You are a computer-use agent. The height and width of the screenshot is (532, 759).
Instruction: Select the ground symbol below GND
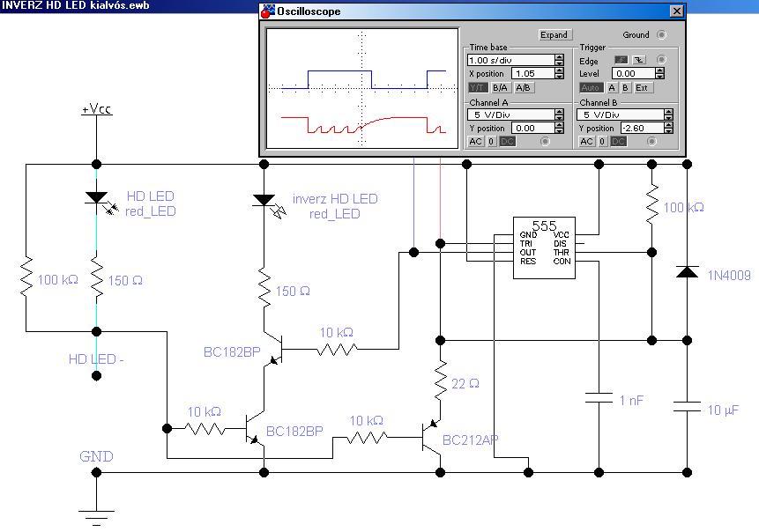[x=96, y=516]
